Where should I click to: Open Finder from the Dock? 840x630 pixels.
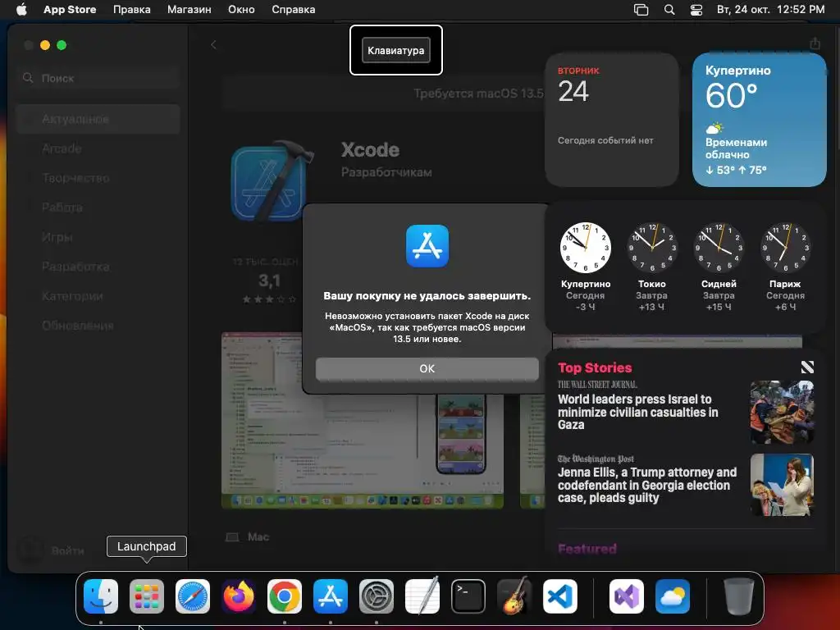click(101, 596)
